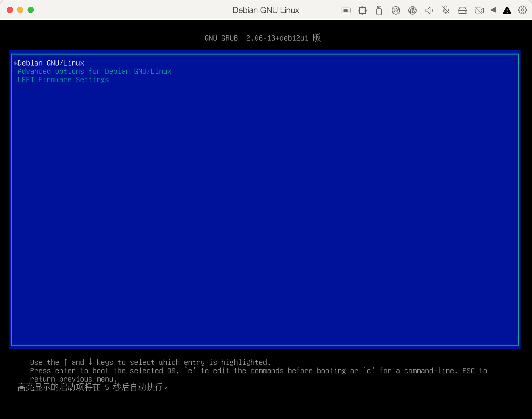This screenshot has width=532, height=419.
Task: Toggle the crossed-out printer sharing icon
Action: (396, 10)
